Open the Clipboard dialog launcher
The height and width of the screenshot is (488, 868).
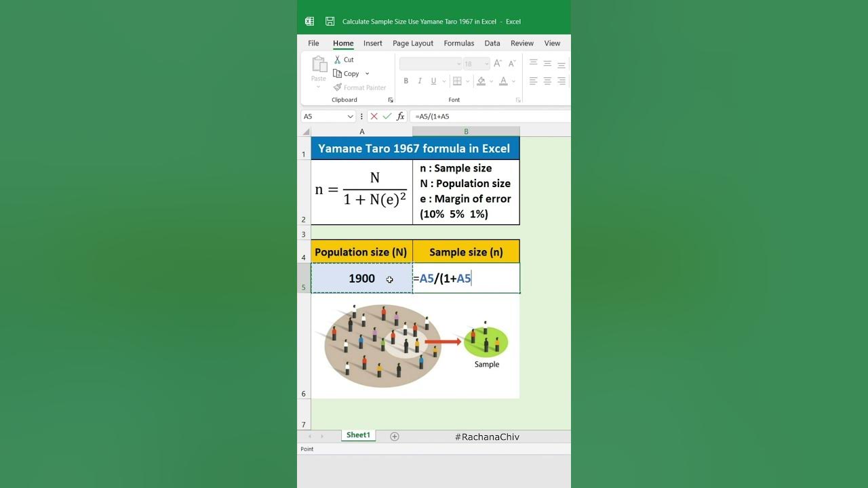click(390, 100)
